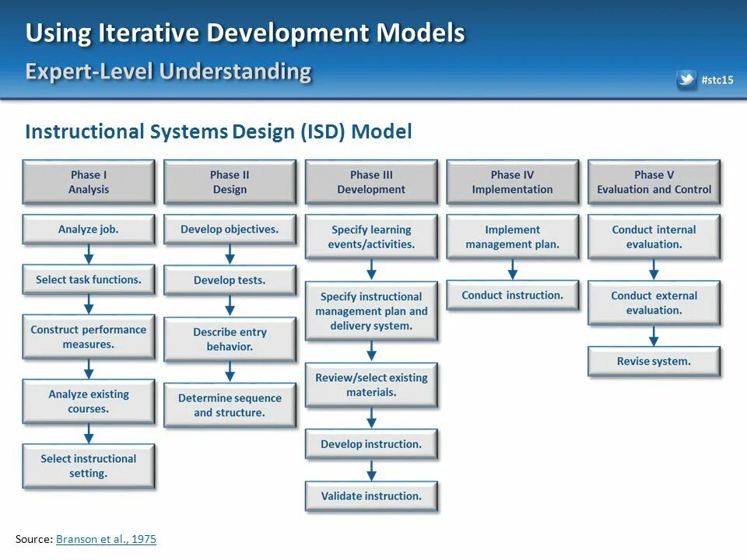Click 'Construct performance measures.' box

pos(89,337)
